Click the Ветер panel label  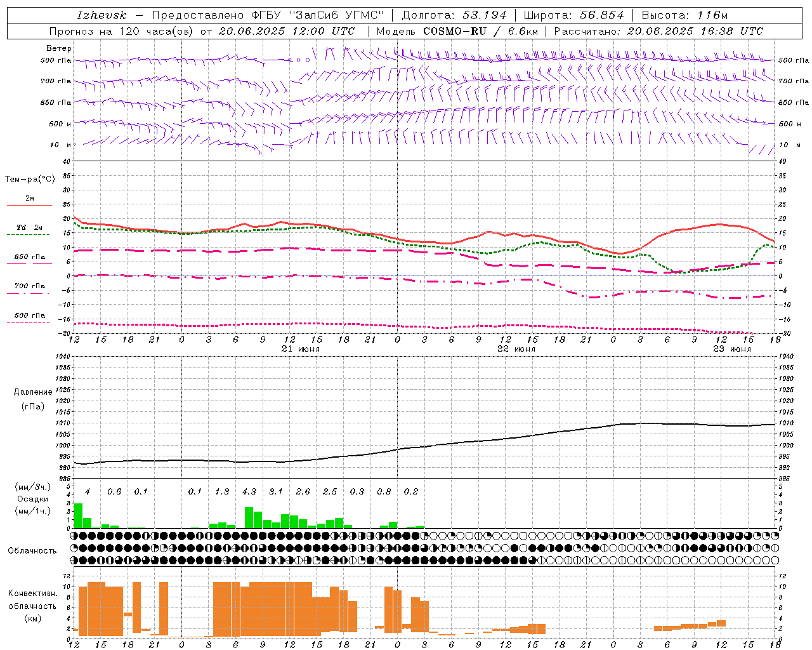(x=59, y=48)
